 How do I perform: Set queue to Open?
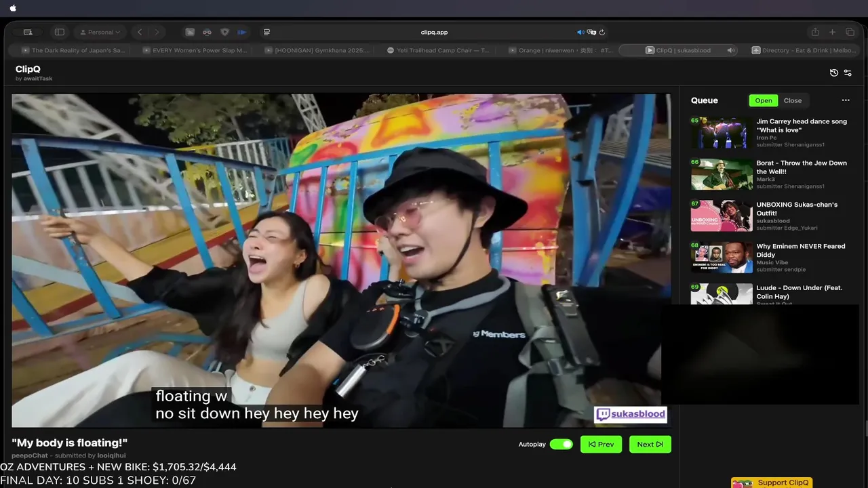[764, 100]
